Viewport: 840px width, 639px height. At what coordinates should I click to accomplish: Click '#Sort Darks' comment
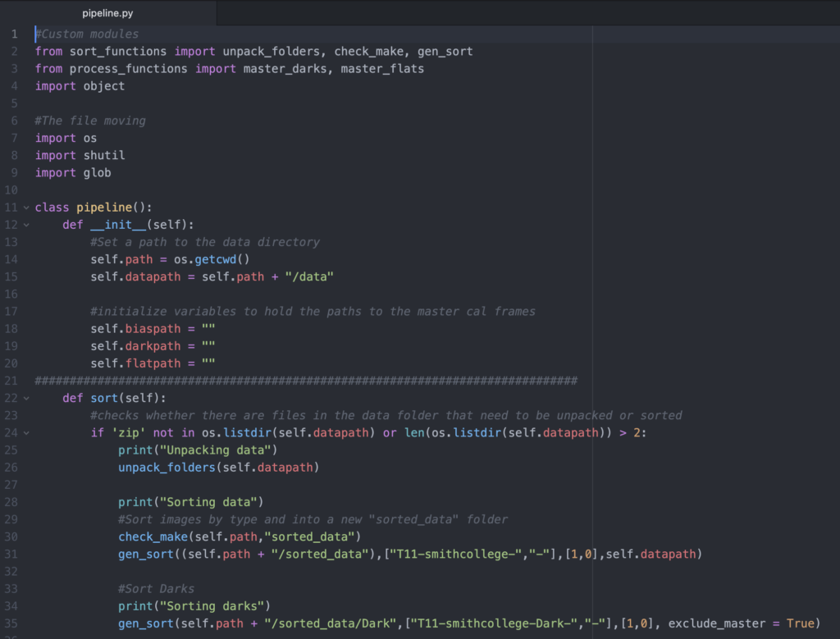pyautogui.click(x=156, y=589)
